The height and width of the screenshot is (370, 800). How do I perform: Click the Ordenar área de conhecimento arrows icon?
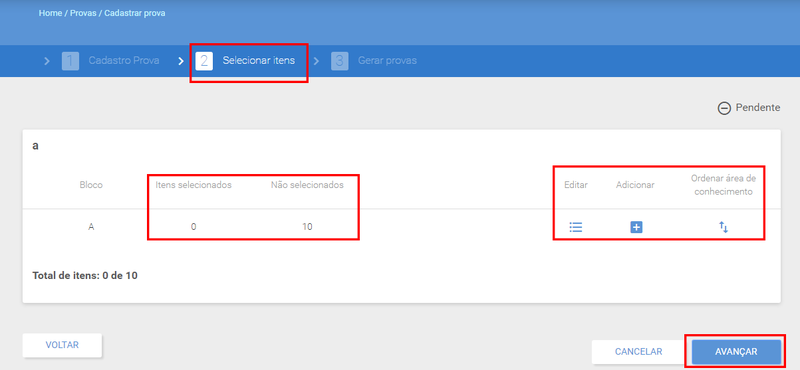(723, 227)
